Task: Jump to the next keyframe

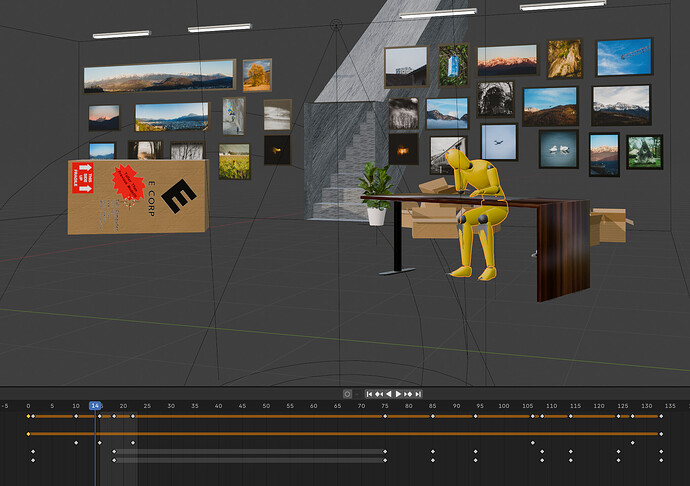Action: click(x=408, y=394)
